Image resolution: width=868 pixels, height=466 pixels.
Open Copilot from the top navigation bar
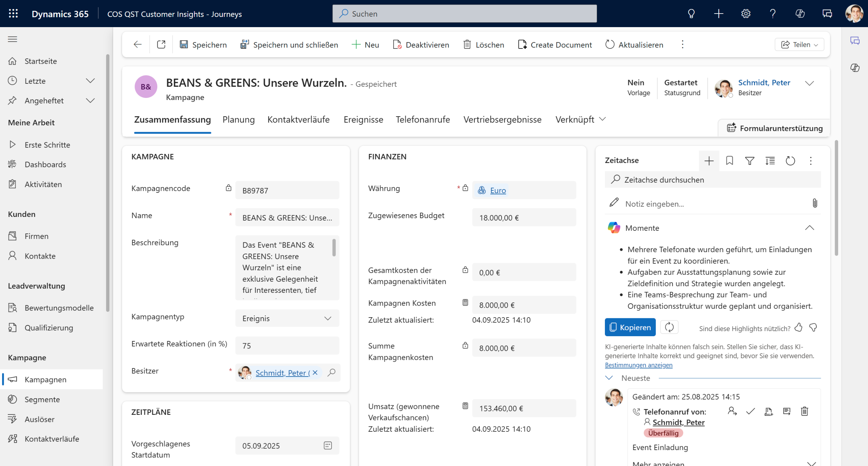coord(800,14)
